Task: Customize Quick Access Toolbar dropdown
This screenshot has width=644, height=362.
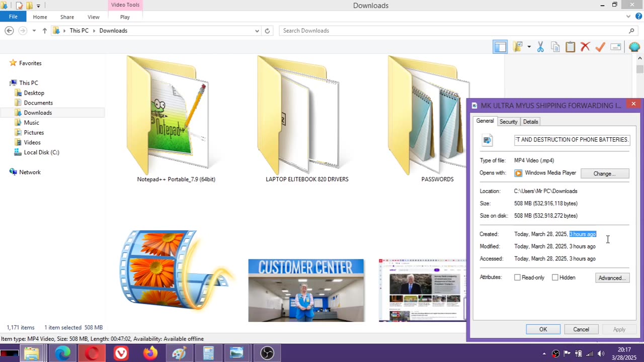Action: tap(38, 6)
